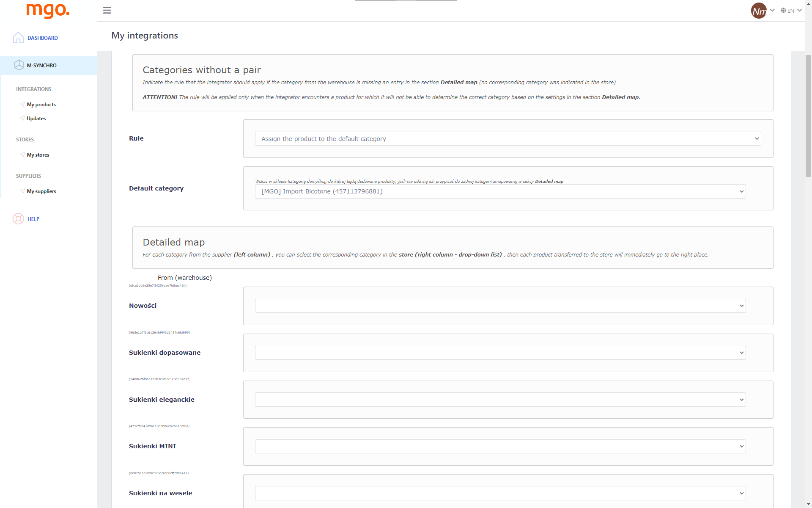812x508 pixels.
Task: Open the user avatar profile menu
Action: (759, 11)
